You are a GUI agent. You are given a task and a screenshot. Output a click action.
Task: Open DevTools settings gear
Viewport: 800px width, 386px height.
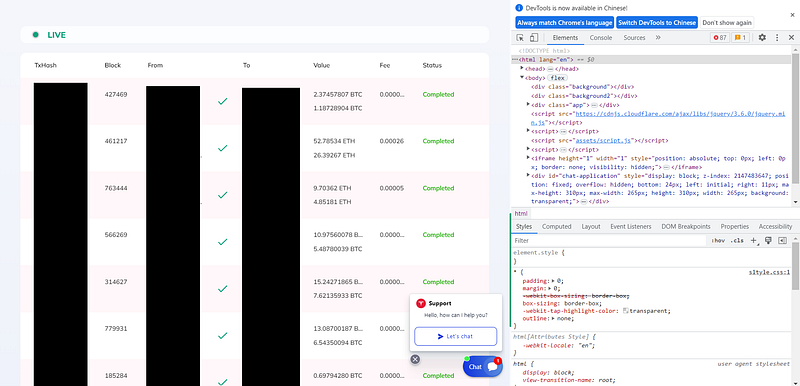[x=762, y=38]
